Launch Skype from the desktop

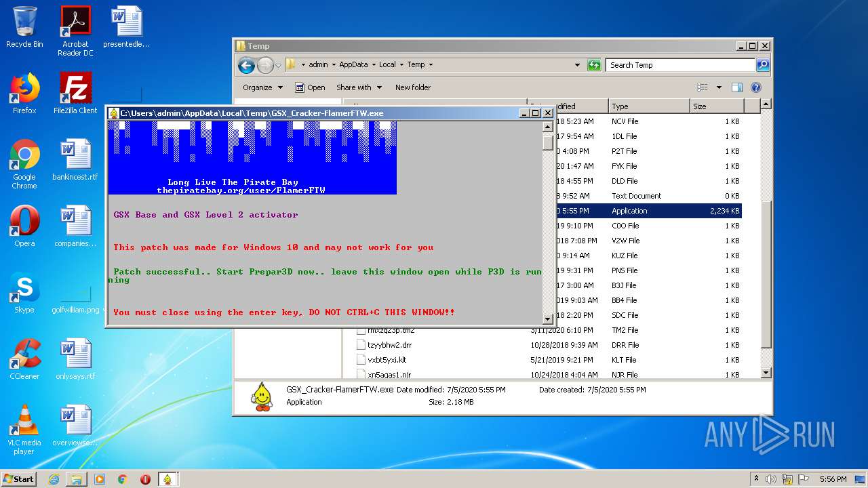click(24, 293)
